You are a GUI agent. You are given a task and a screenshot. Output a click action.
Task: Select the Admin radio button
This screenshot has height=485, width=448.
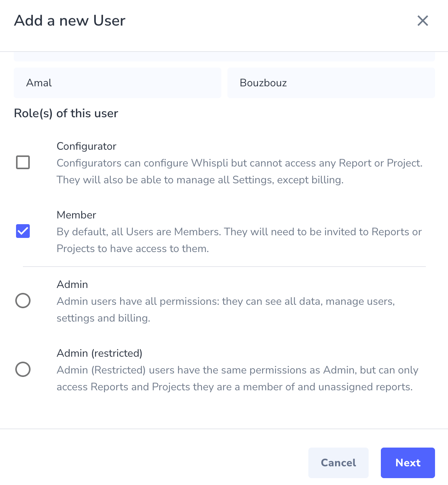click(23, 301)
